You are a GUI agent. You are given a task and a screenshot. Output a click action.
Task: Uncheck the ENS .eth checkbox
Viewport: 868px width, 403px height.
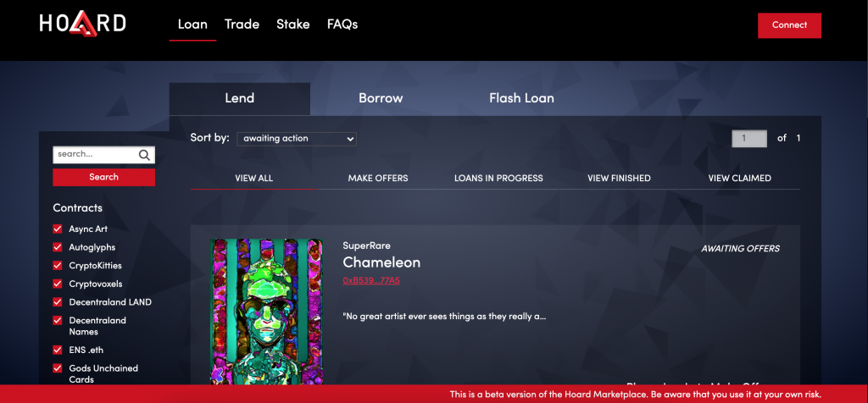[57, 350]
